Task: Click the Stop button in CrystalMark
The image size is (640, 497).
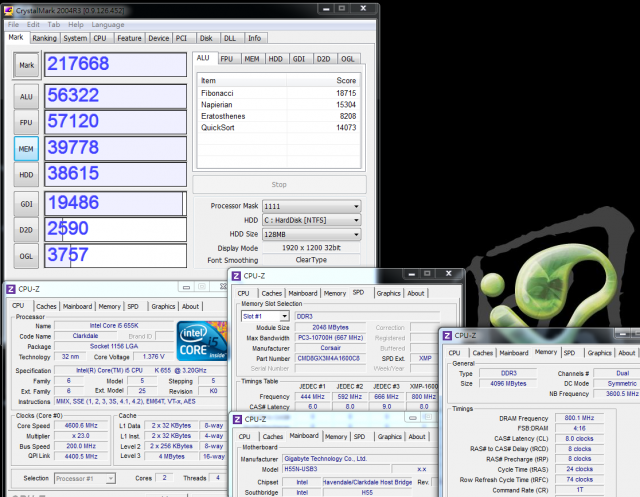Action: 279,184
